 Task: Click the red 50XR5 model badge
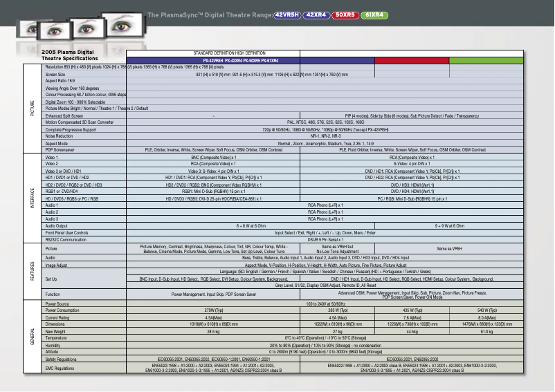click(x=345, y=15)
